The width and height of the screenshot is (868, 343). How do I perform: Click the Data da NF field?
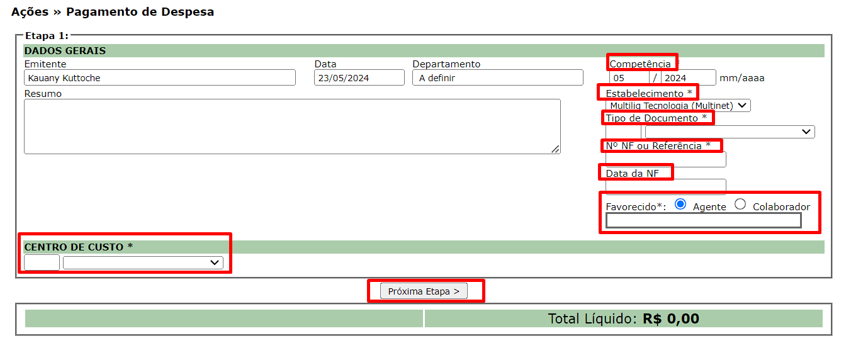click(x=665, y=186)
